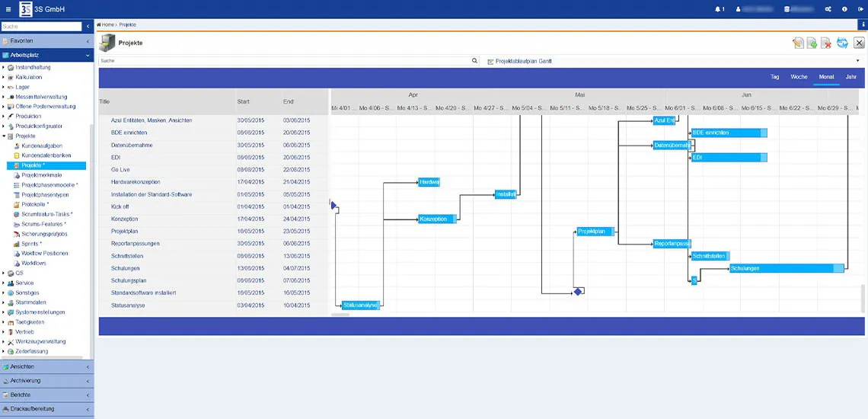Expand the Produktkonfigurator tree node
Image resolution: width=868 pixels, height=419 pixels.
[3, 126]
